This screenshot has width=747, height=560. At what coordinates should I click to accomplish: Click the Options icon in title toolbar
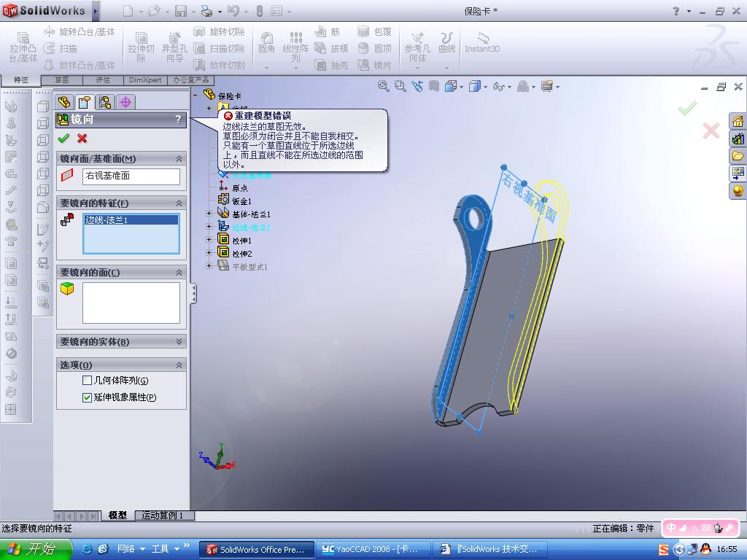276,10
